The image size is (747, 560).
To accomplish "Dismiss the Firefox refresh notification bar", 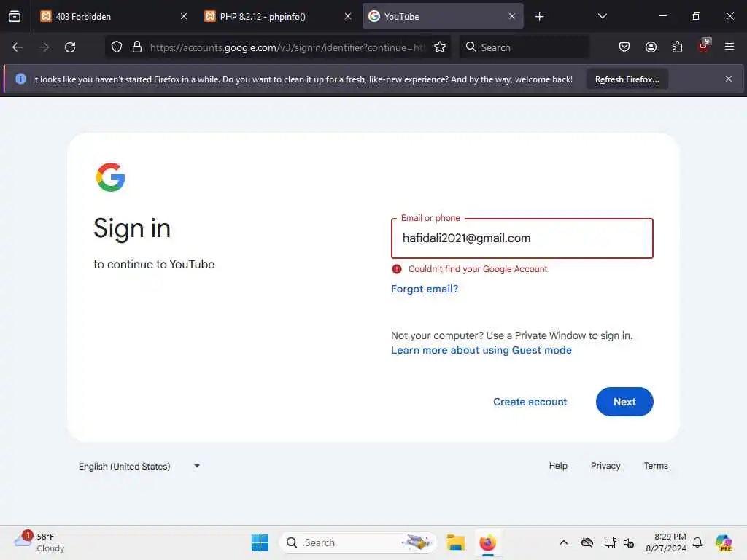I will click(729, 79).
